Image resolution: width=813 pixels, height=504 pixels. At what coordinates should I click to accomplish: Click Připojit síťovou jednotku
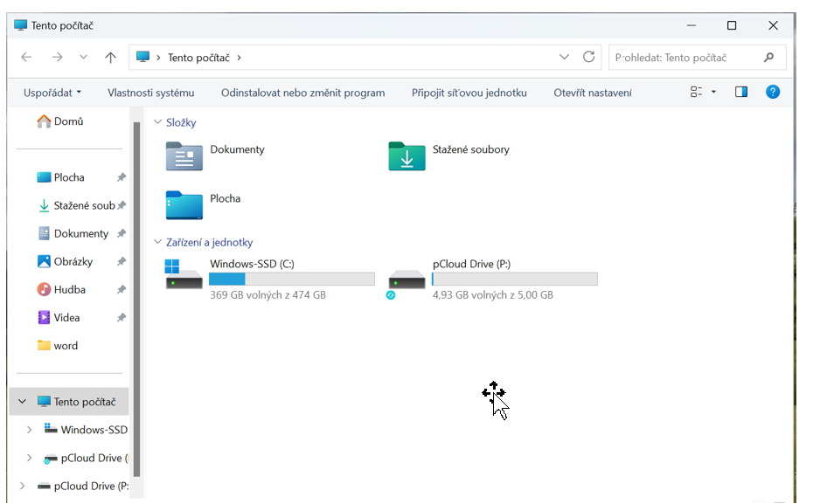(469, 93)
